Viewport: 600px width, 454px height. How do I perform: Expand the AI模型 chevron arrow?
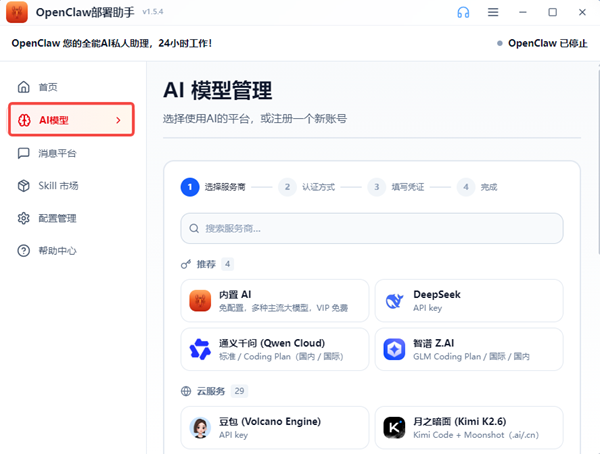(118, 120)
